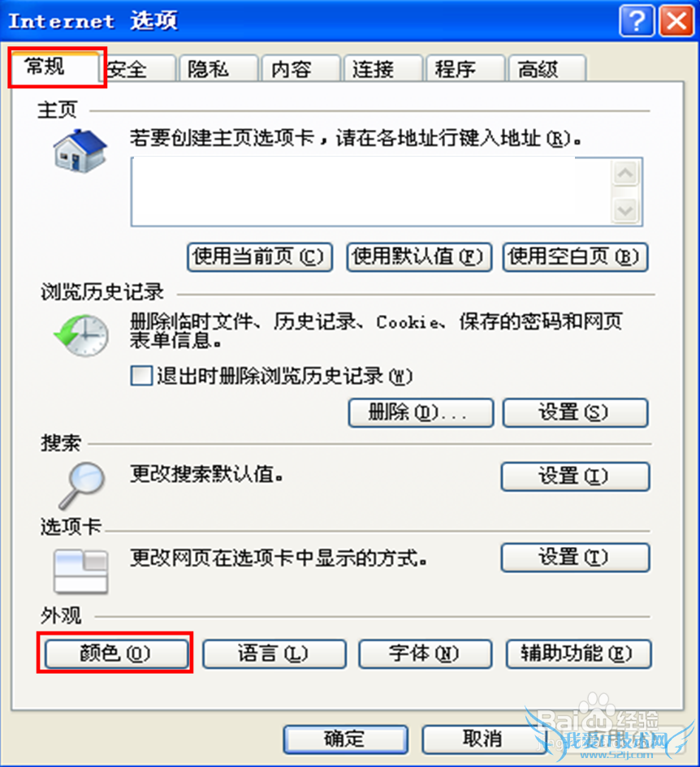Select the 高级 tab

pos(547,69)
